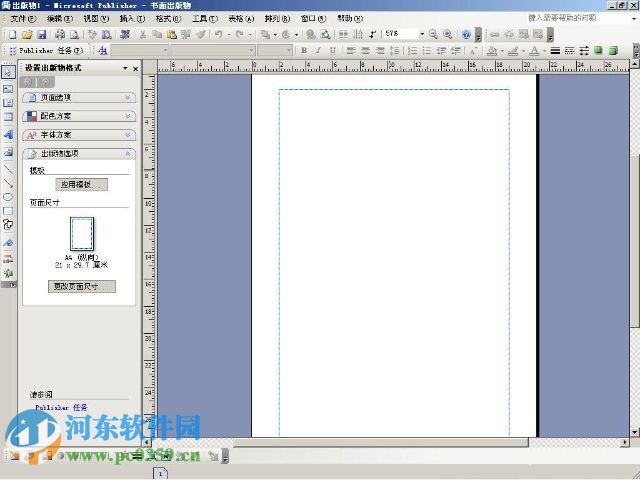The width and height of the screenshot is (640, 480).
Task: Click the Fill Color paint bucket
Action: coord(492,51)
